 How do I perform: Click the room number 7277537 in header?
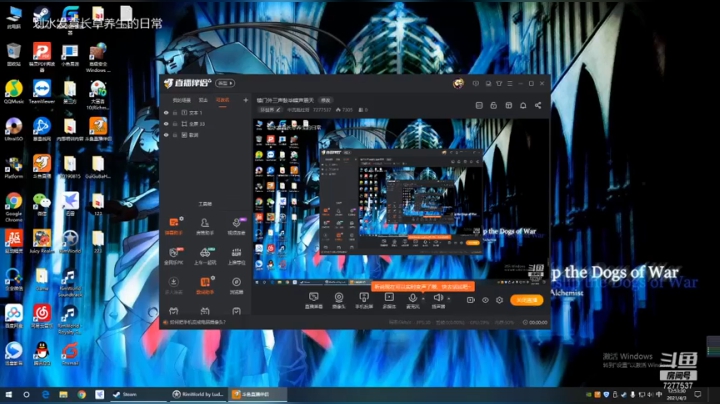click(322, 110)
